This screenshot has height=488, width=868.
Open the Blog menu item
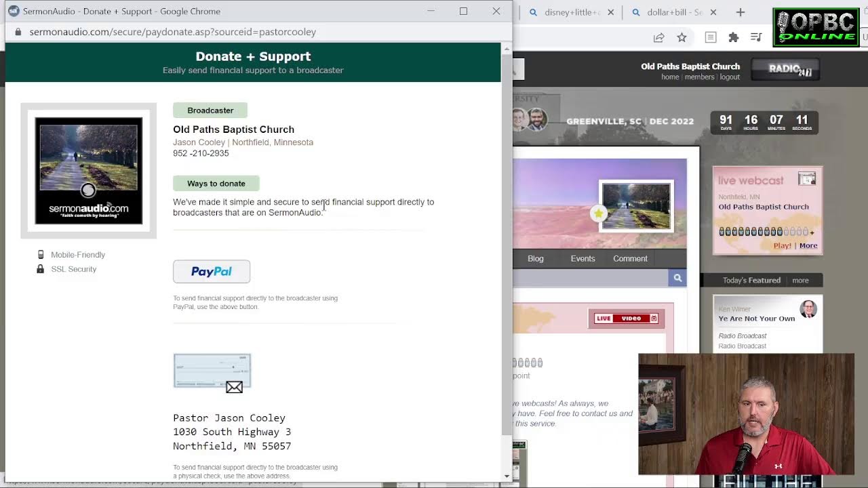point(535,258)
